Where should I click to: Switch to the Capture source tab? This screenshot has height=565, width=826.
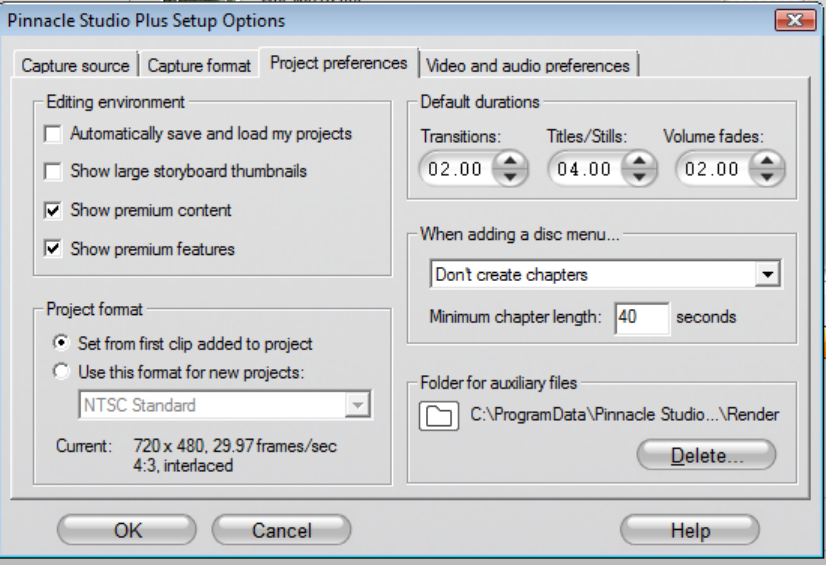pyautogui.click(x=75, y=66)
